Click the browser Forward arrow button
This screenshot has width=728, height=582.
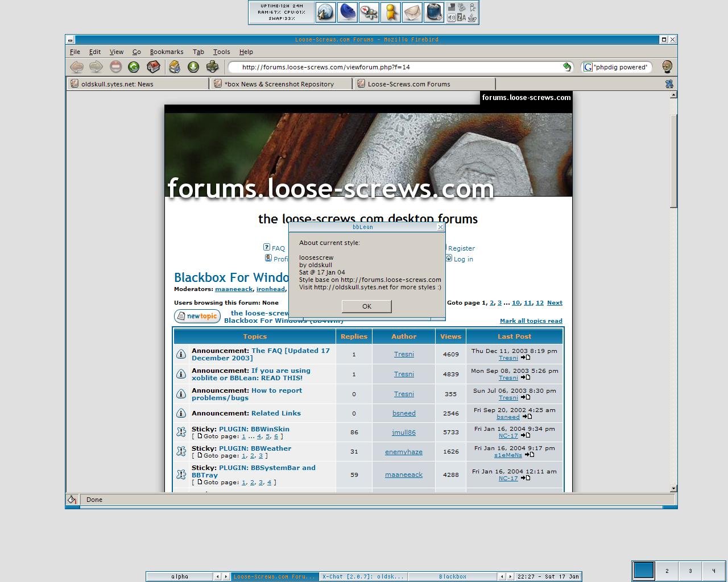[96, 67]
